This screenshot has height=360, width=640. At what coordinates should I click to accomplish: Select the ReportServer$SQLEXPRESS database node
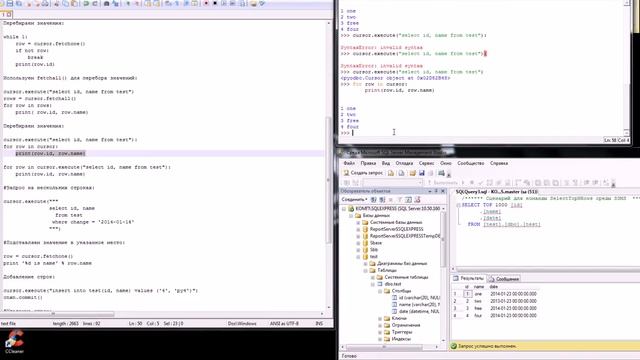point(396,229)
